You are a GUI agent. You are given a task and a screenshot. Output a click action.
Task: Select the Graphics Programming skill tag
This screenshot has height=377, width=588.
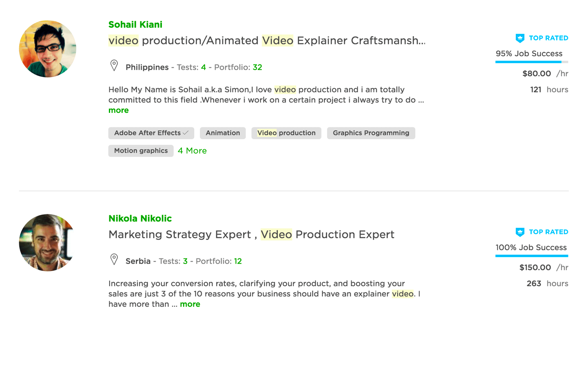pos(371,133)
